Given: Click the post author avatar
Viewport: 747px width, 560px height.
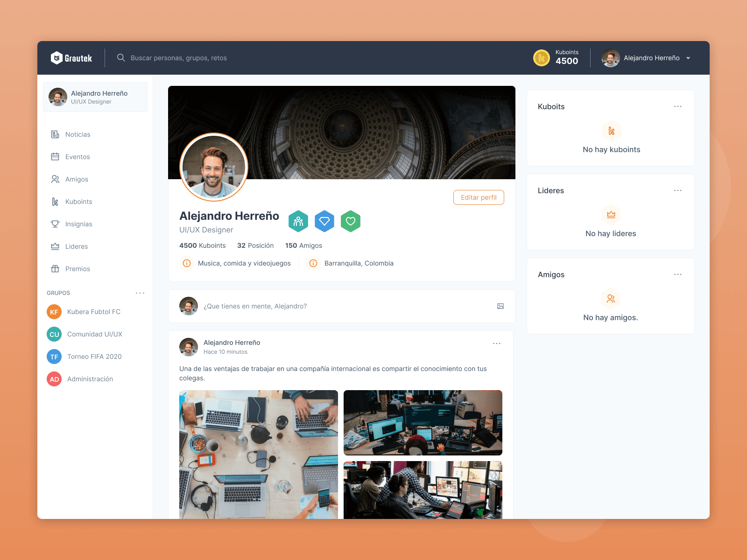Looking at the screenshot, I should [x=189, y=347].
